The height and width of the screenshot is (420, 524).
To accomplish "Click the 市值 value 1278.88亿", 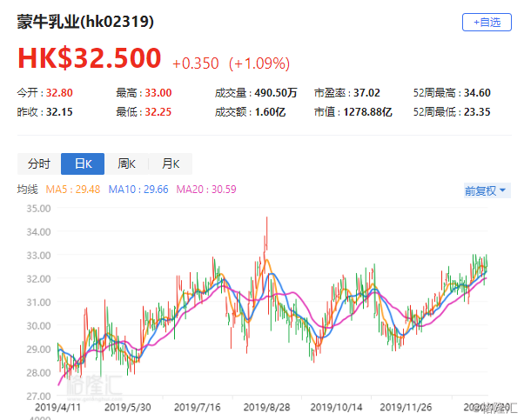I will pos(367,112).
